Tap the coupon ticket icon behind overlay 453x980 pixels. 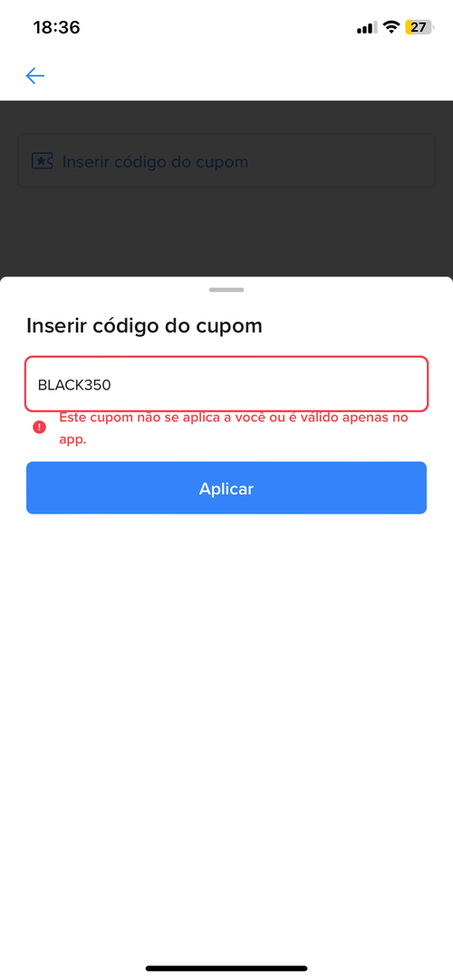click(42, 161)
